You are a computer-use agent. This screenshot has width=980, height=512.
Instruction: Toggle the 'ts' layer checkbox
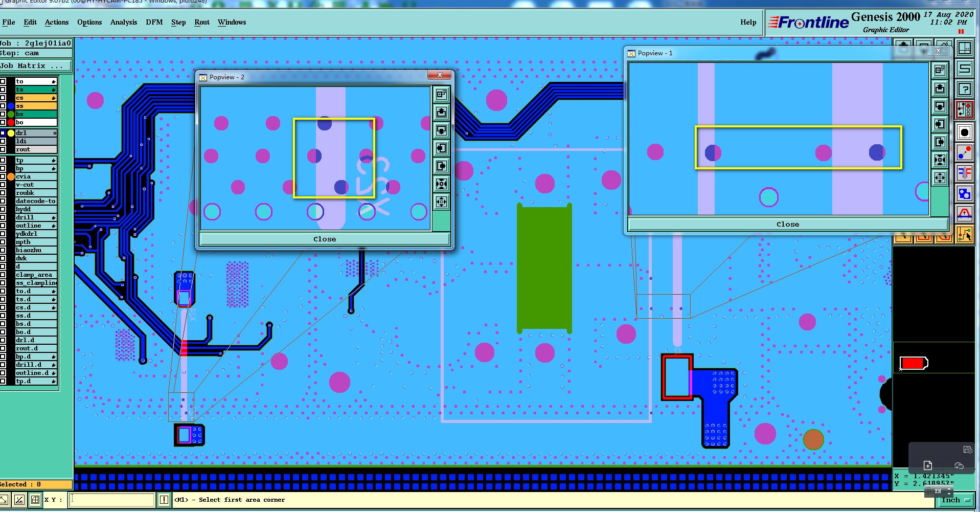tap(3, 90)
